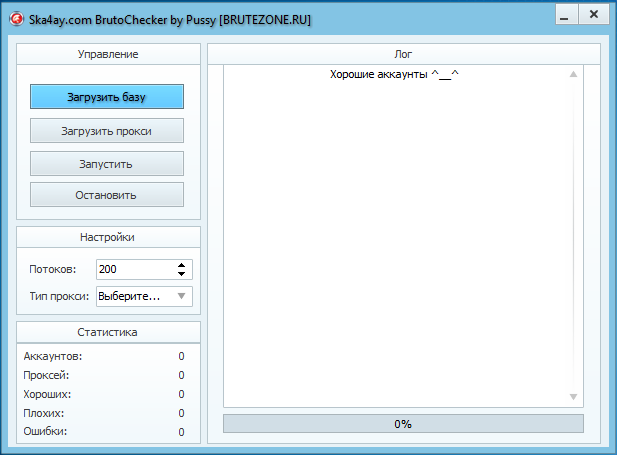This screenshot has height=455, width=617.
Task: Click the Лог panel header
Action: coord(404,54)
